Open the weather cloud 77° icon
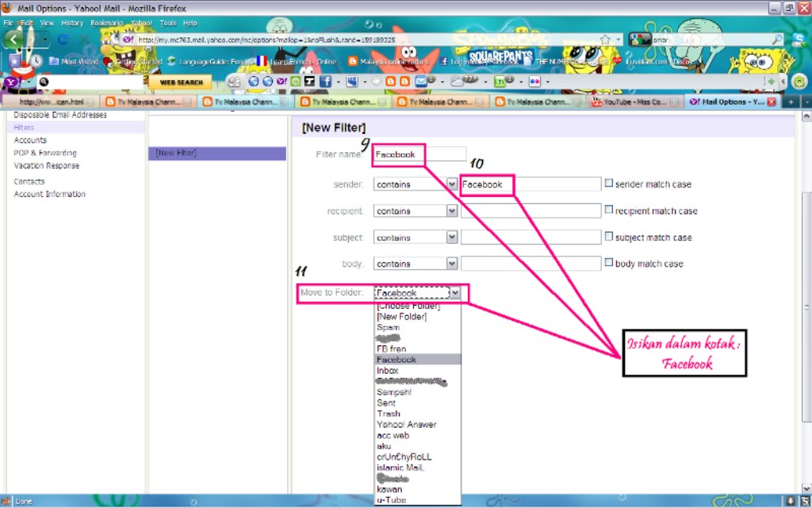This screenshot has height=508, width=812. (464, 81)
